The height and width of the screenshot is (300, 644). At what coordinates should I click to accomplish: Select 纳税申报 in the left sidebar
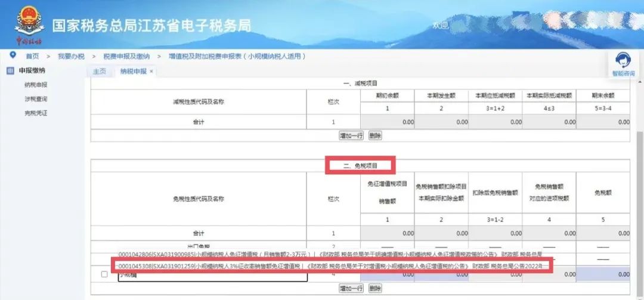tap(36, 85)
